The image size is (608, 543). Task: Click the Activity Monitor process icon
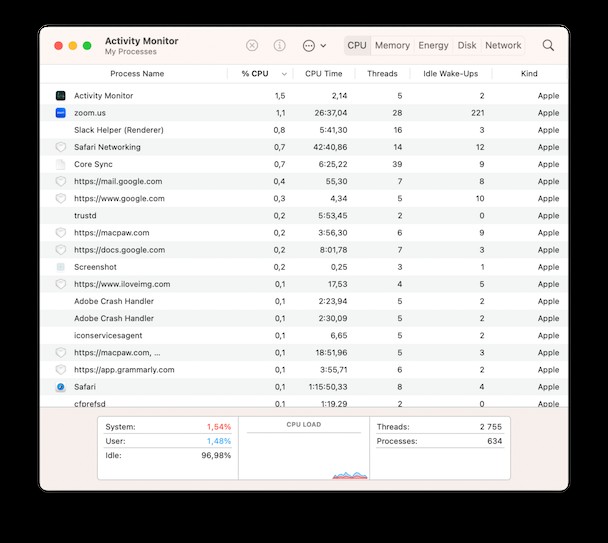(x=60, y=95)
